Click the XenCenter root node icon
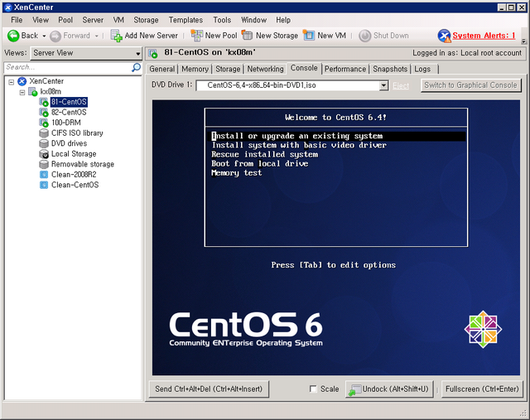Screen dimensions: 530x420 point(22,81)
